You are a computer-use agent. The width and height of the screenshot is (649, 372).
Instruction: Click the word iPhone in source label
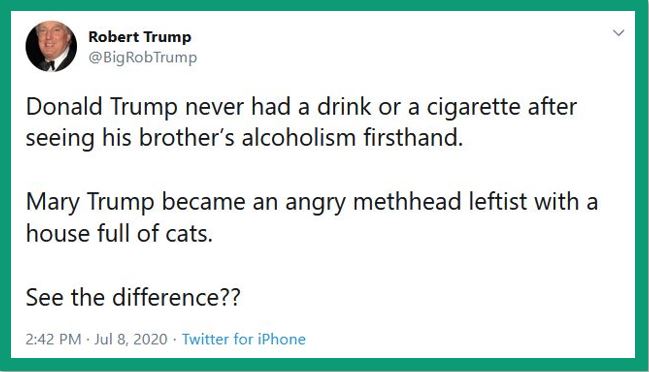click(281, 339)
